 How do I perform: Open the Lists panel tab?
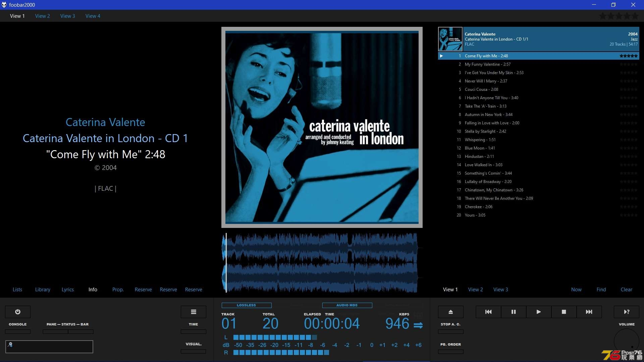pos(17,289)
